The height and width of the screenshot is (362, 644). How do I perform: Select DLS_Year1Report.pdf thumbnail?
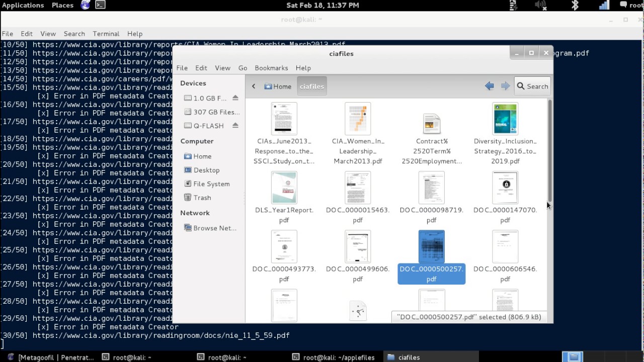284,187
